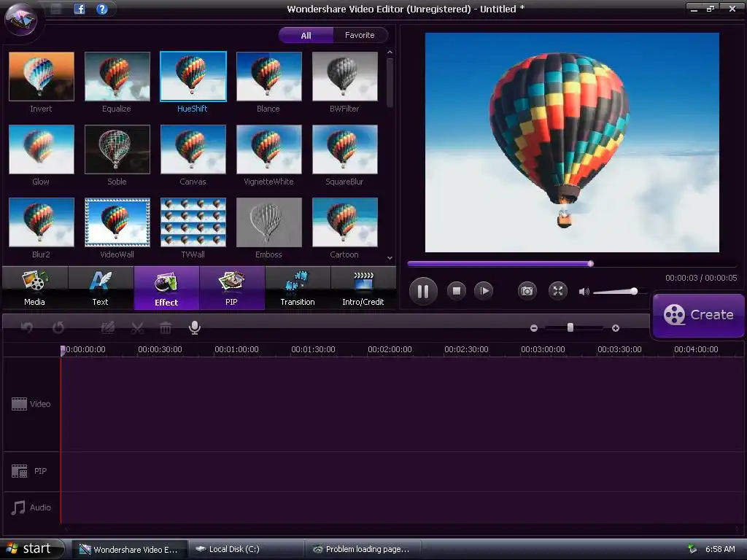Select the Effect tab
This screenshot has height=560, width=747.
point(166,289)
